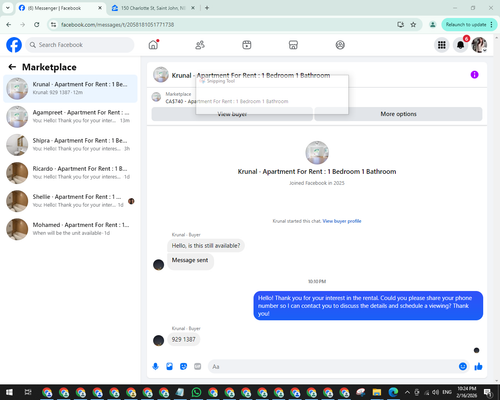The image size is (500, 400).
Task: Click the blue 'Hello! Thank you for your interest' message
Action: (x=368, y=306)
